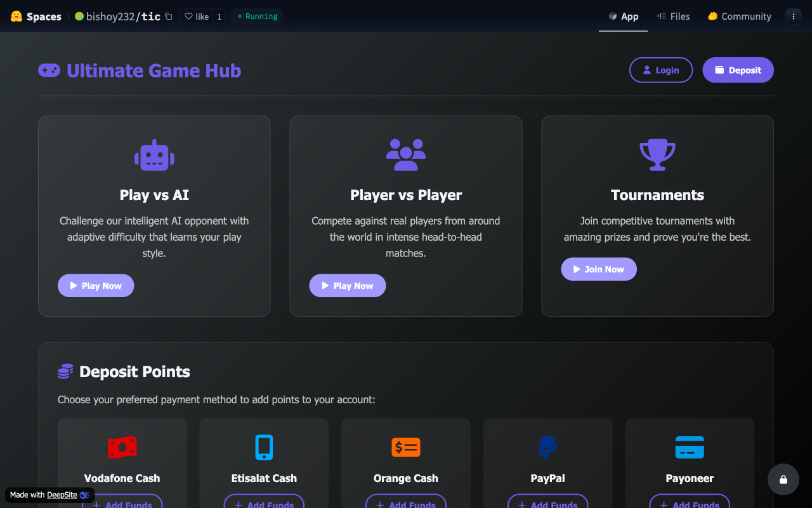Click the players group icon
The image size is (812, 508).
[x=406, y=155]
